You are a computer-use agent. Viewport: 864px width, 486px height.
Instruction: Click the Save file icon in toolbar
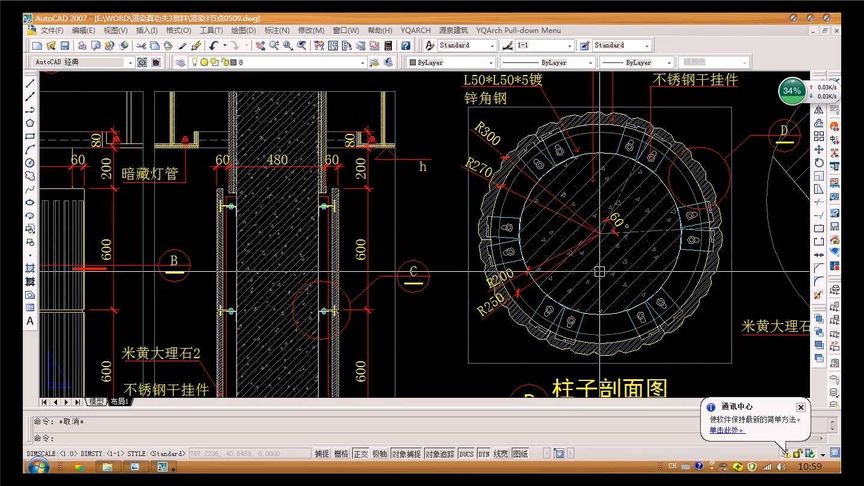(x=64, y=46)
